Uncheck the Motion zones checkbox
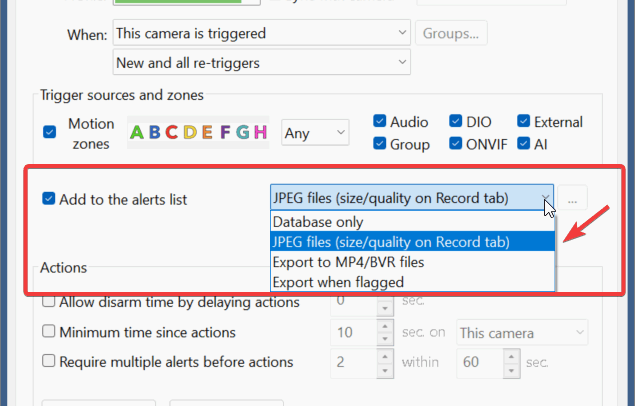Viewport: 635px width, 406px height. 50,132
